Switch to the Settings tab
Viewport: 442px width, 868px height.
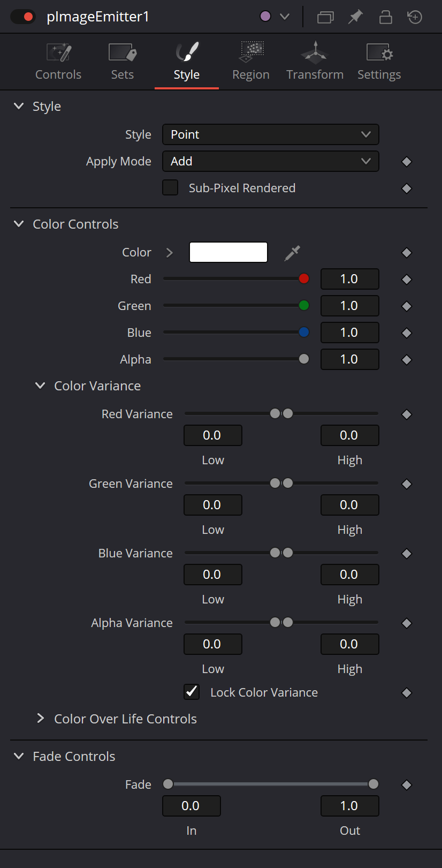(x=379, y=62)
